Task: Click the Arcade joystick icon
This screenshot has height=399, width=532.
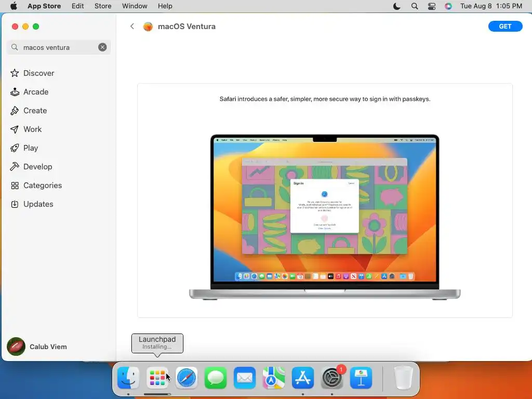Action: [15, 91]
